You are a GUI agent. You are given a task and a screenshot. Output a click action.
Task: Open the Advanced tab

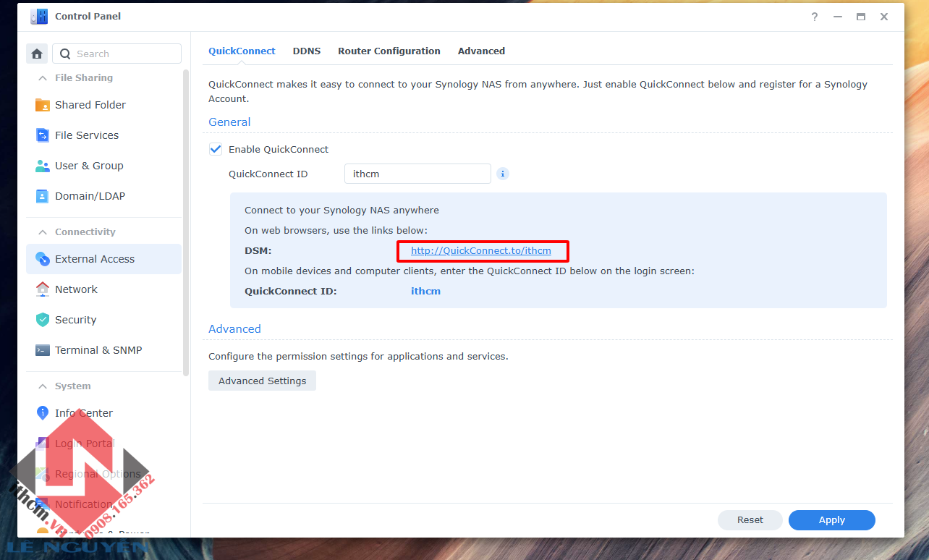pos(481,51)
